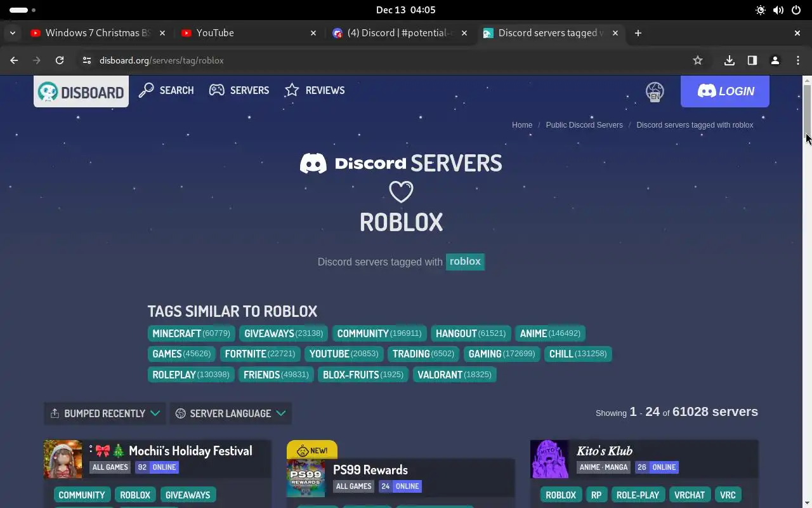Click the DISBOARD logo
The width and height of the screenshot is (812, 508).
(81, 91)
